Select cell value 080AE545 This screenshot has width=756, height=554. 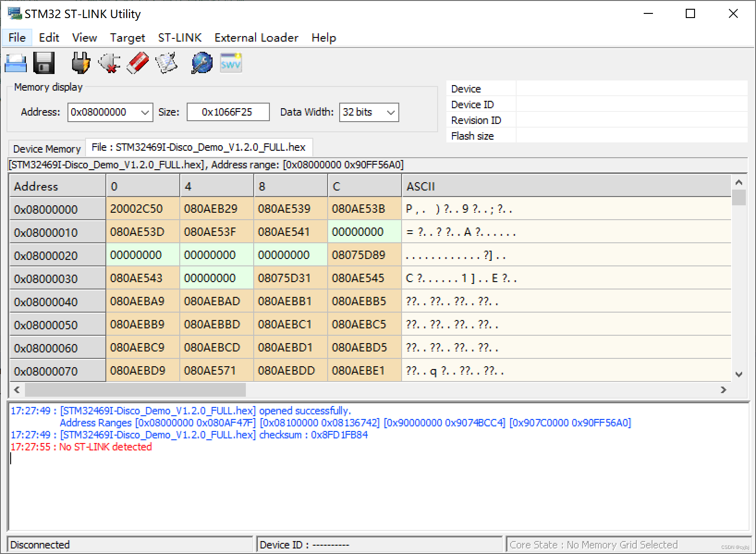click(x=365, y=278)
